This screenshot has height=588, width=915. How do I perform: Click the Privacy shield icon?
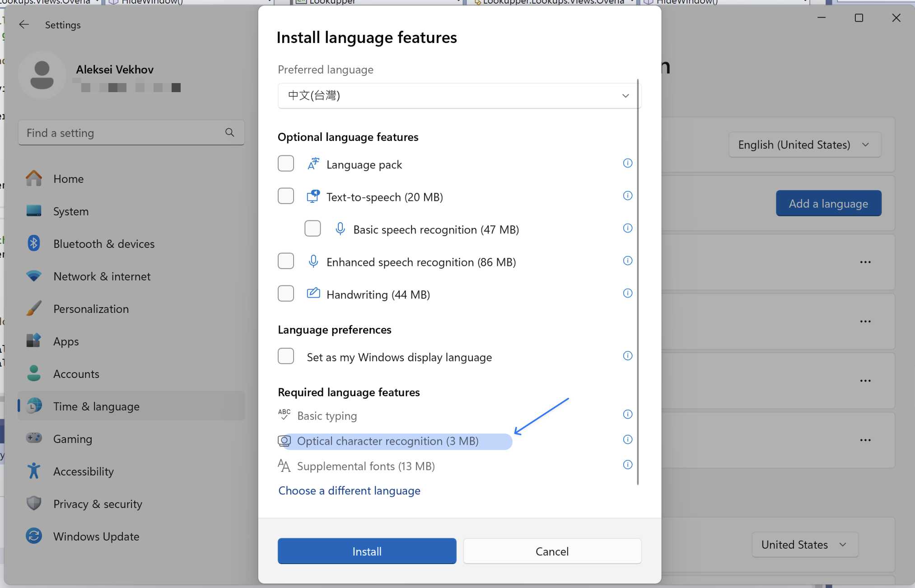(x=34, y=503)
